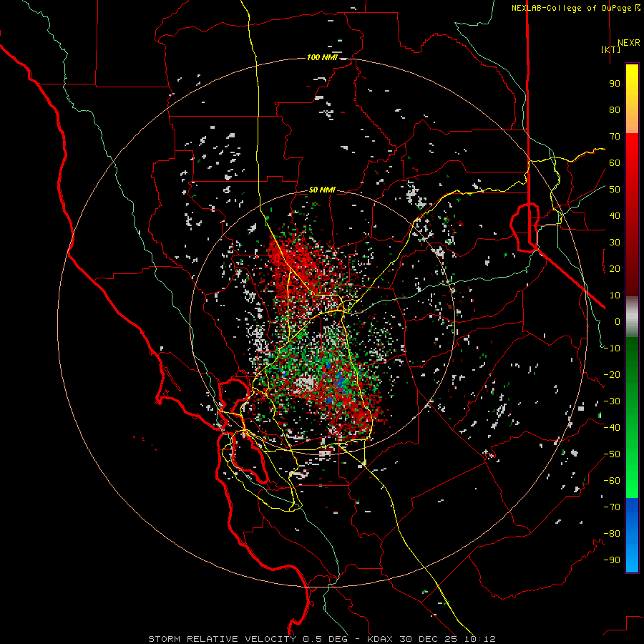
Task: Click the blue segment of the color bar
Action: pyautogui.click(x=632, y=535)
